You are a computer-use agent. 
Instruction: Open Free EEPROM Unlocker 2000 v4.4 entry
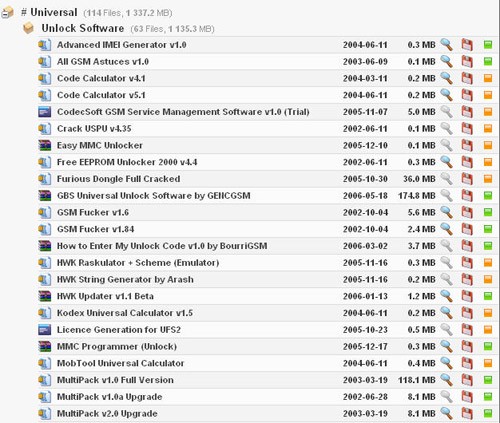tap(127, 162)
